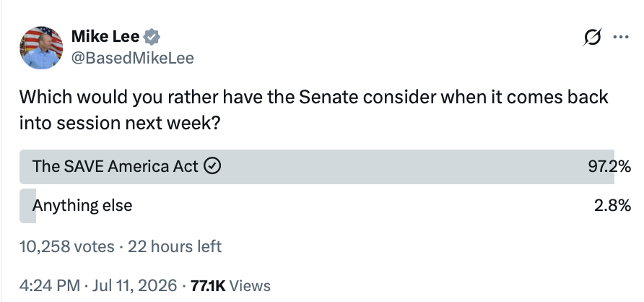The image size is (644, 302).
Task: Select the poll question text about the Senate
Action: (x=314, y=110)
